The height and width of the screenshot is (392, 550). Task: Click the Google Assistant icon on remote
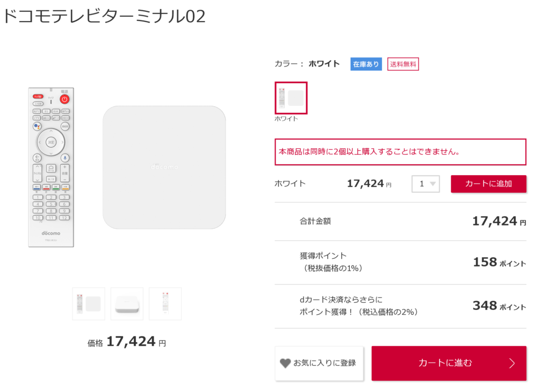pos(37,126)
